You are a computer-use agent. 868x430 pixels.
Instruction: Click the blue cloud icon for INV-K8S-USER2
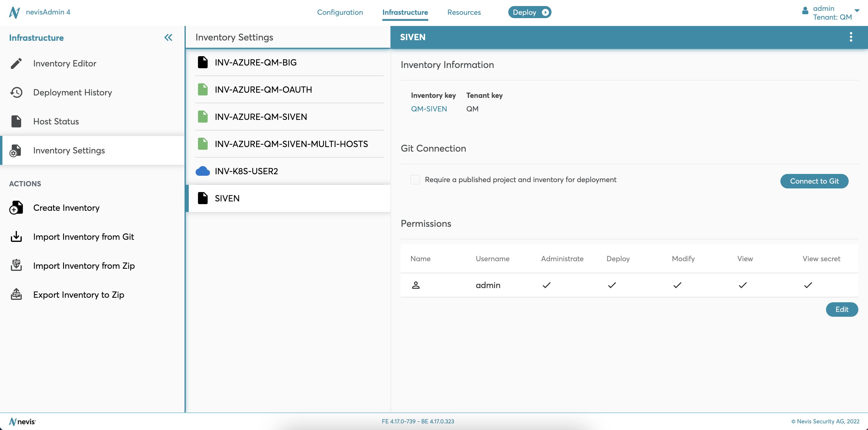pyautogui.click(x=203, y=171)
